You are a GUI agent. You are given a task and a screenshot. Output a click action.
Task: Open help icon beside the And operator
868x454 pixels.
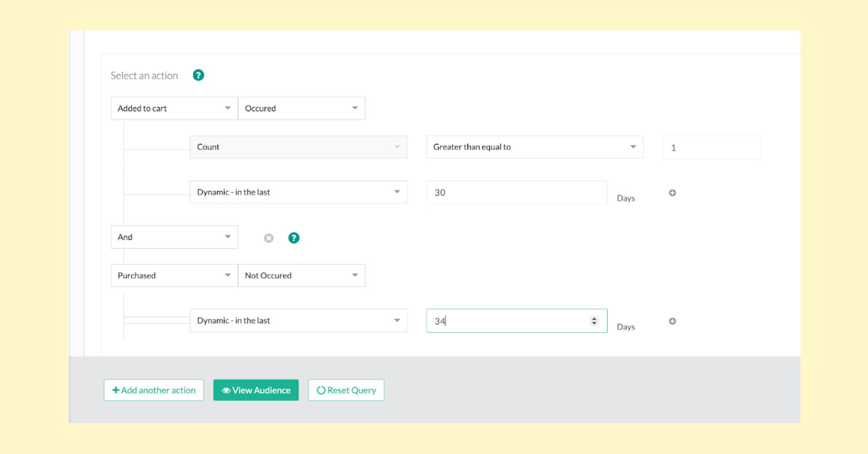[x=293, y=238]
